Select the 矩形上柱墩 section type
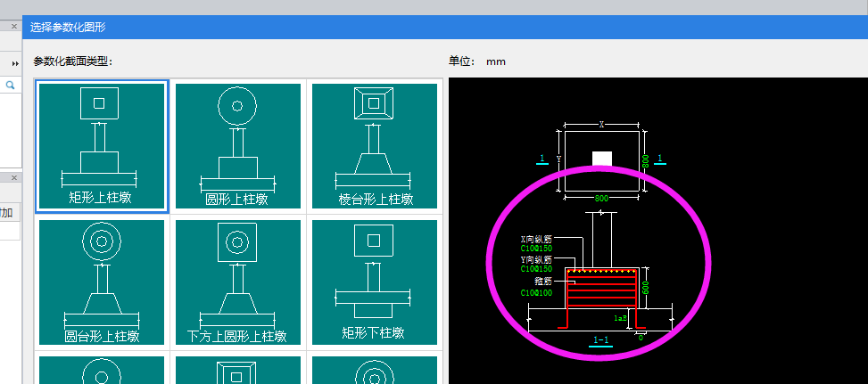 [x=102, y=146]
